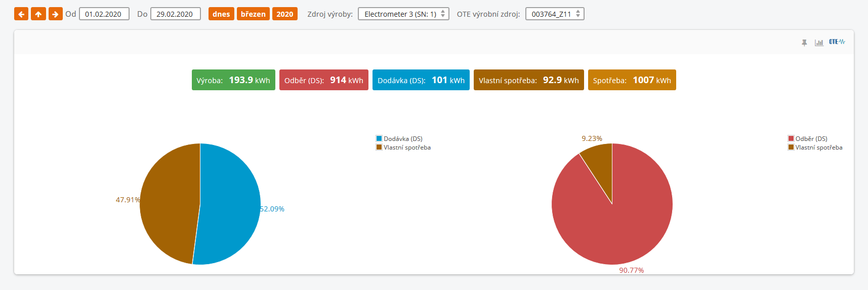Open the OTE logo icon
Screen dimensions: 868x290
click(837, 42)
